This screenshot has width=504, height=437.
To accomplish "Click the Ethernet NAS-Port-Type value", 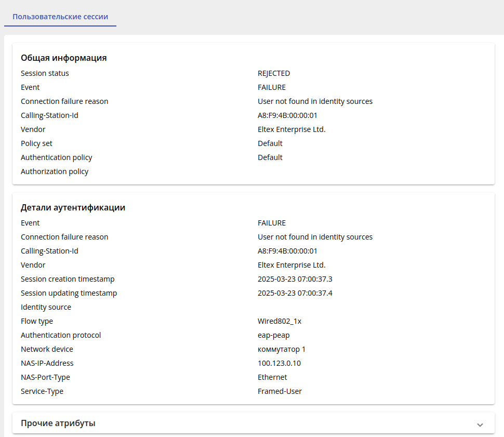I will pos(272,377).
